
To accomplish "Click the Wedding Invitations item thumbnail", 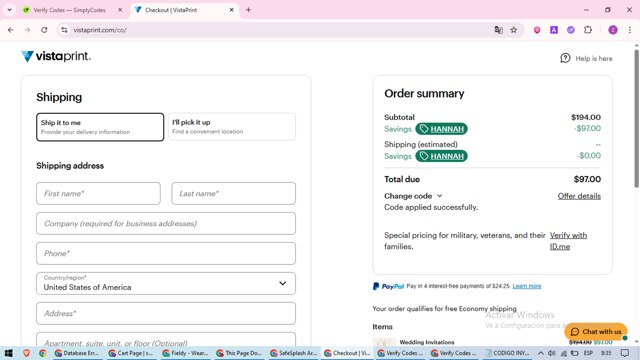I will [x=384, y=342].
